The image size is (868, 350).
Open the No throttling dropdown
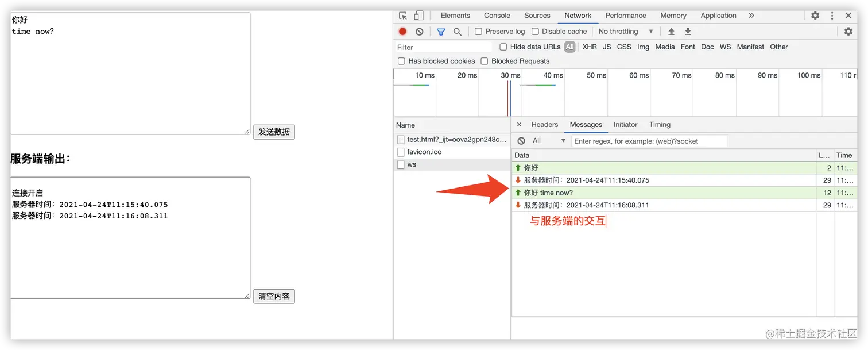626,32
